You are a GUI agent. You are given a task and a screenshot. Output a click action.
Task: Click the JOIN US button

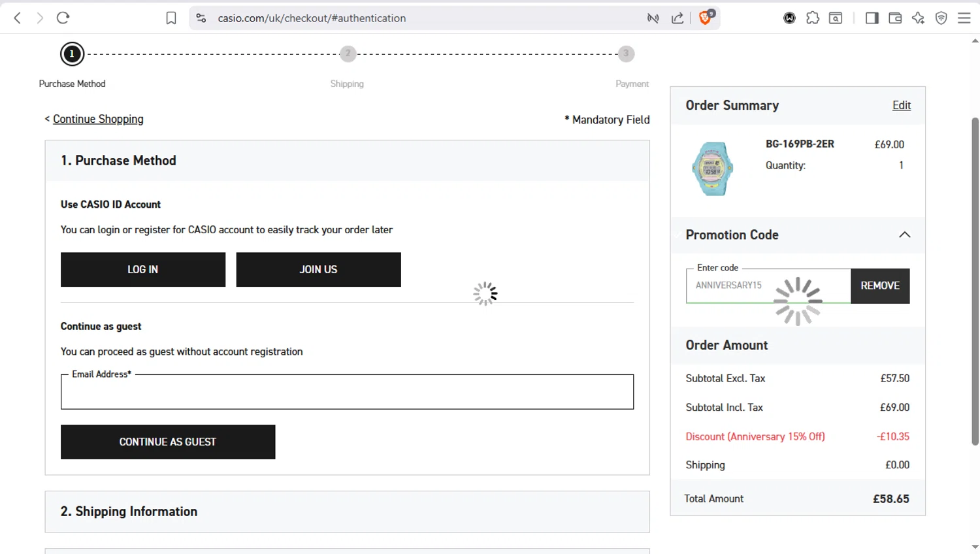318,270
